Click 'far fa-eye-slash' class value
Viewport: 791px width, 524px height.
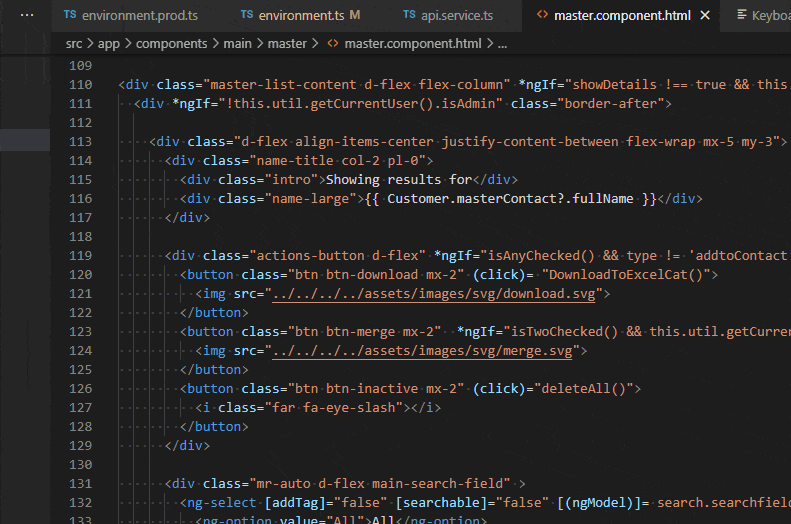click(x=333, y=407)
